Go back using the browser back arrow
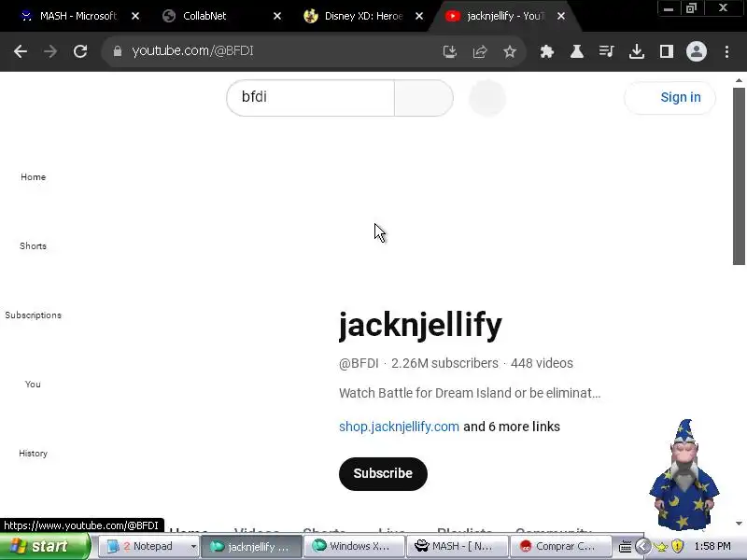The width and height of the screenshot is (747, 560). pos(21,51)
